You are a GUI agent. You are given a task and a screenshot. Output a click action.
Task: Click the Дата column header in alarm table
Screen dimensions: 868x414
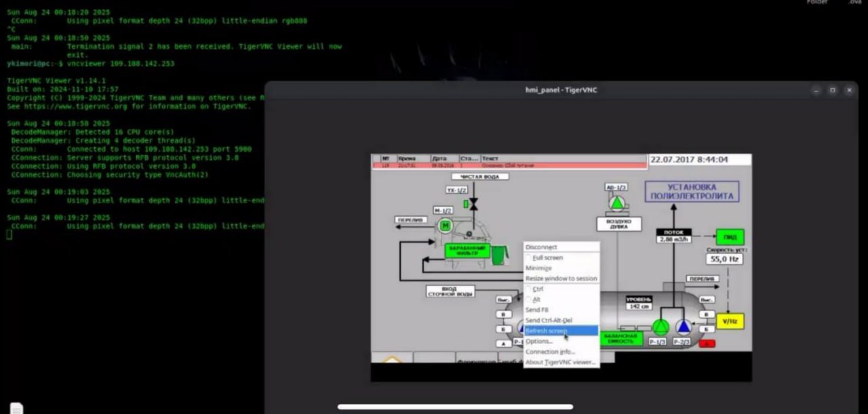(x=445, y=158)
